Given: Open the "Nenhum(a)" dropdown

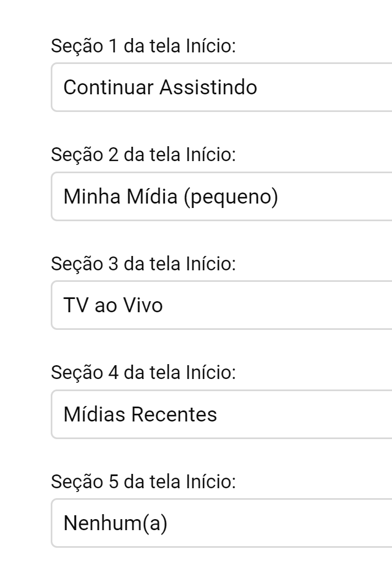Looking at the screenshot, I should click(221, 523).
